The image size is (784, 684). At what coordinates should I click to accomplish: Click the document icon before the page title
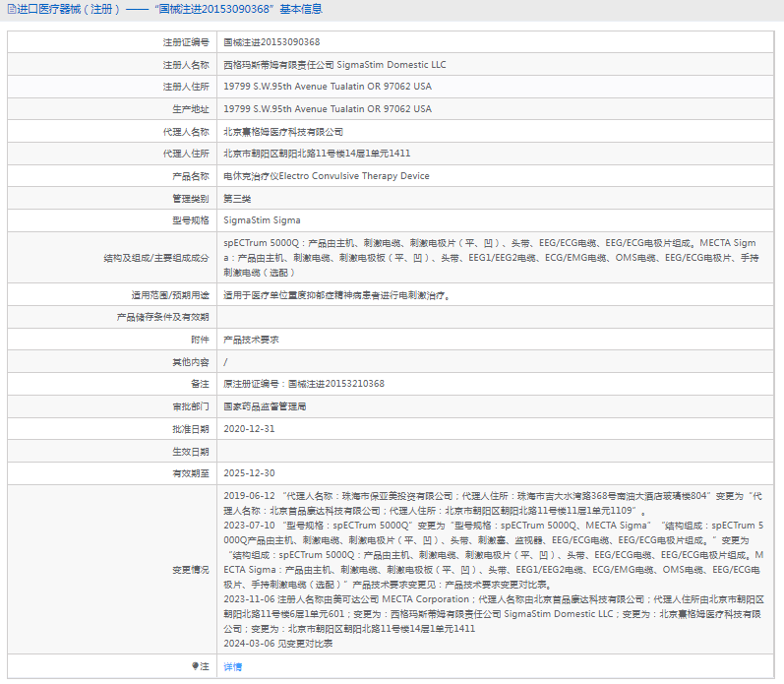pyautogui.click(x=10, y=10)
